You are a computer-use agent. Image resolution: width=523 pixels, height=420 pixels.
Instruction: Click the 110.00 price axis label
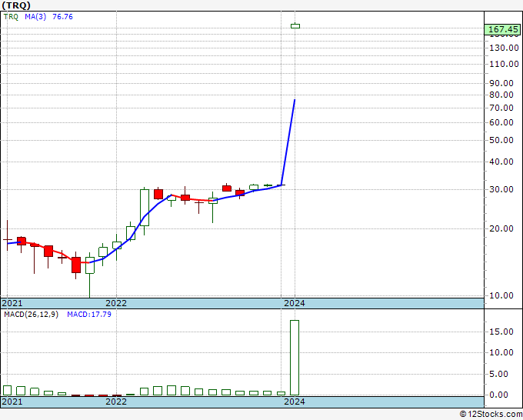pos(504,64)
